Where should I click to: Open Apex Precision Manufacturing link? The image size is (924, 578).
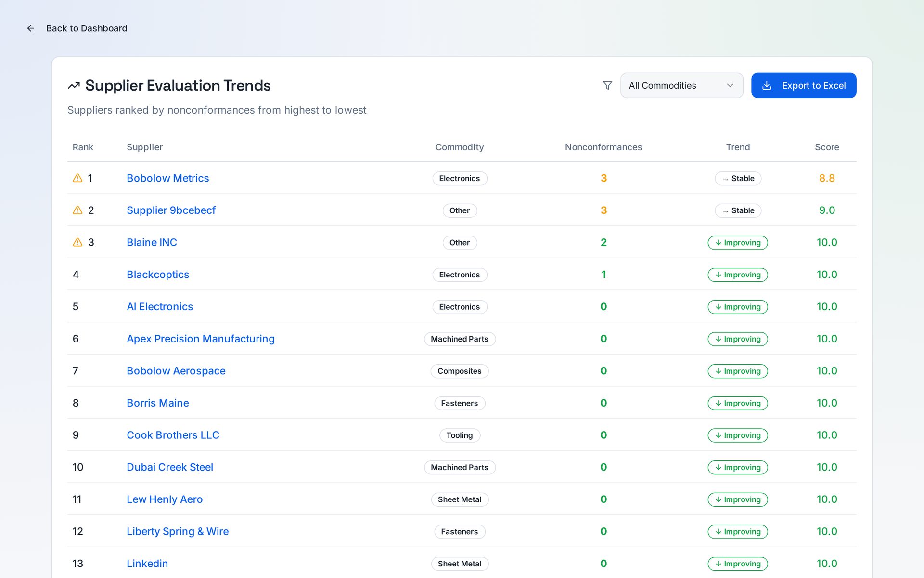pos(201,339)
